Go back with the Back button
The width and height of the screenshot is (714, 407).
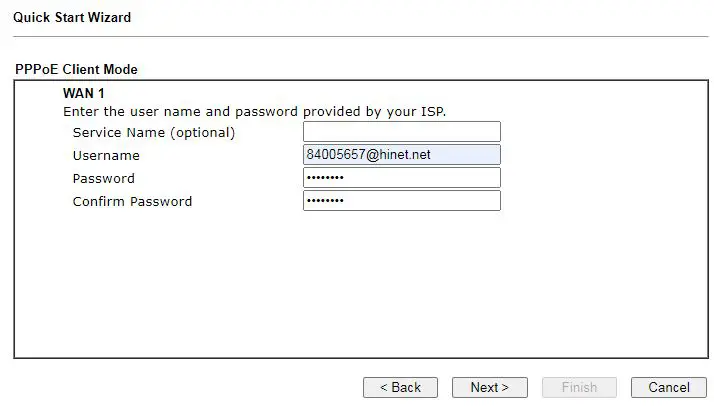pos(399,387)
